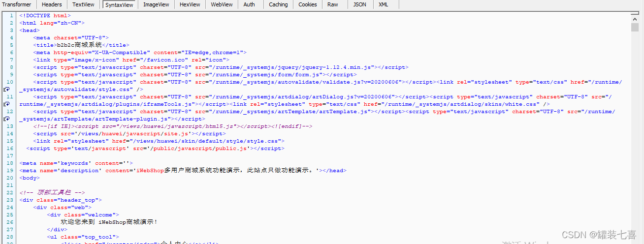
Task: Click the html5.js IE comment line
Action: [x=172, y=126]
